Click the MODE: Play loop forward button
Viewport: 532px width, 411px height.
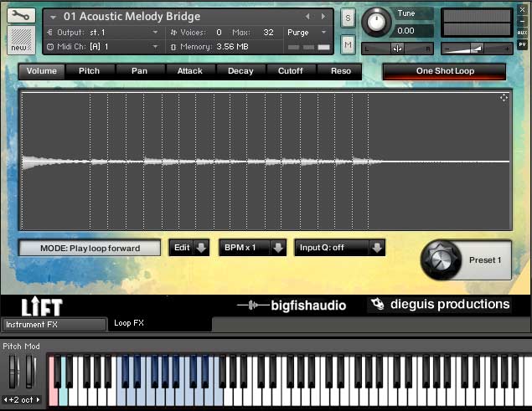pyautogui.click(x=90, y=249)
